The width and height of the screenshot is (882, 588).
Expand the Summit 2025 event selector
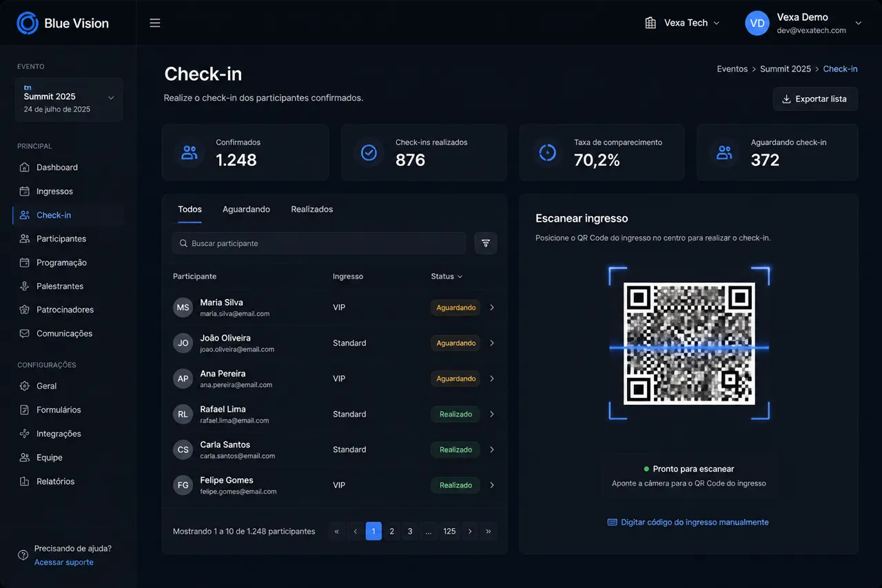tap(69, 100)
